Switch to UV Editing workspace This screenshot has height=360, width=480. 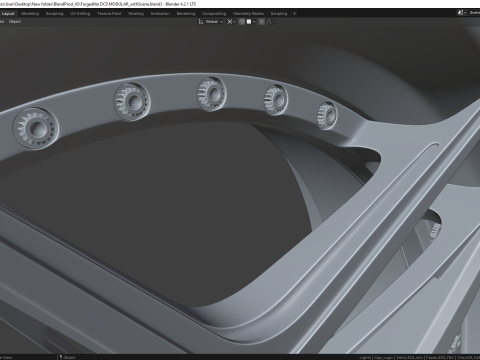(x=80, y=14)
